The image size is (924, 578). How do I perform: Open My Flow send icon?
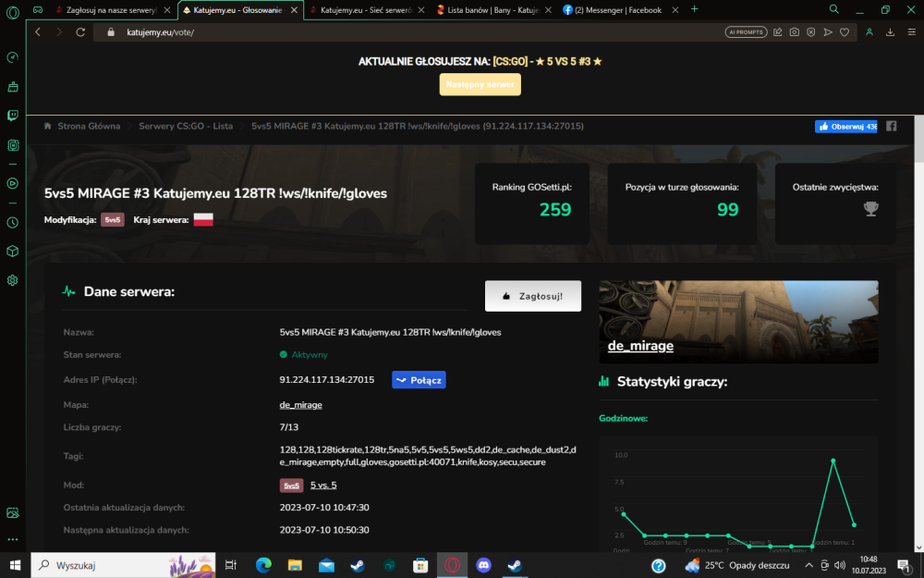pos(827,31)
